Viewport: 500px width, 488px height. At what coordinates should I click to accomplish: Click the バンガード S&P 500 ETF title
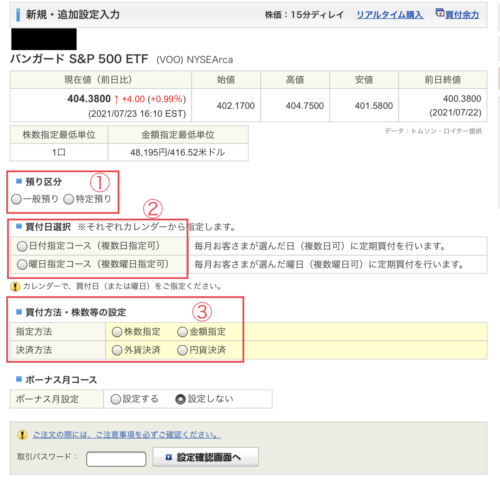[79, 59]
